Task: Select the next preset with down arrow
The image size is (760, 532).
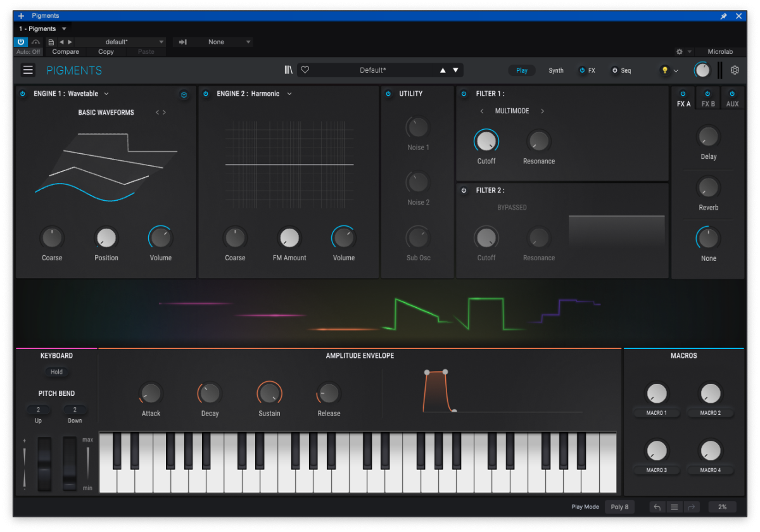Action: (x=455, y=70)
